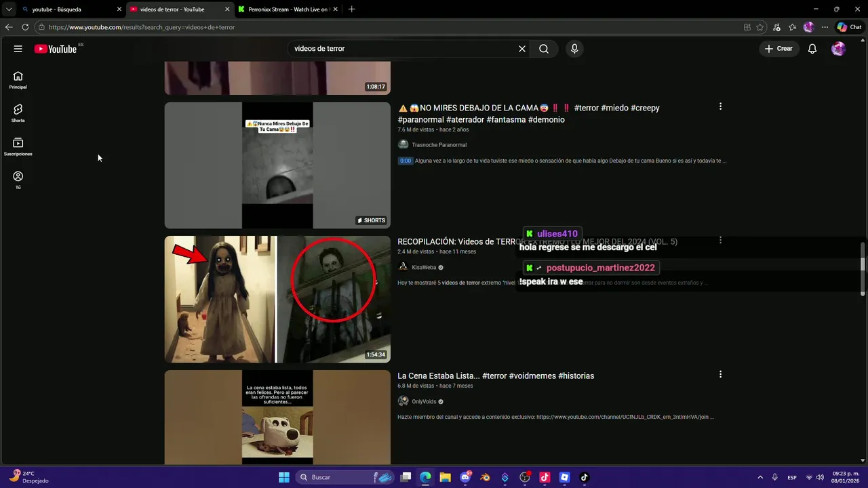Open options menu for La Cena Estaba Lista video
Screen dimensions: 868x488
(x=720, y=374)
